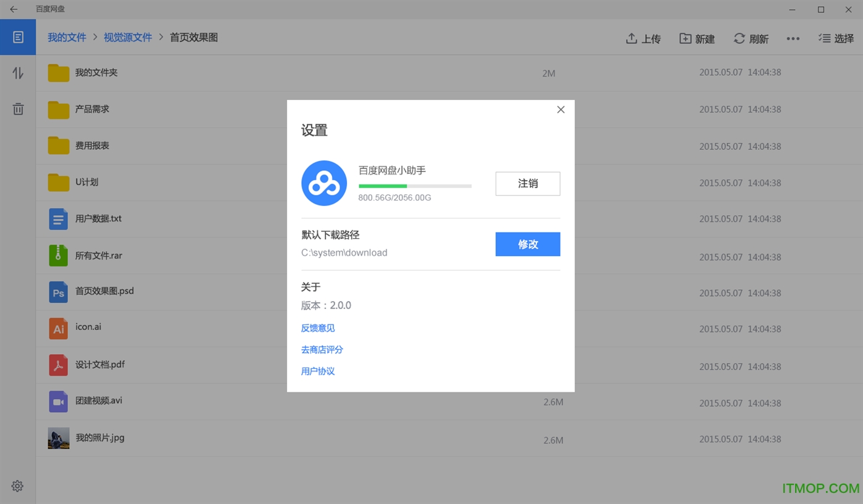Click the date of the icon.ai row
863x504 pixels.
(740, 329)
